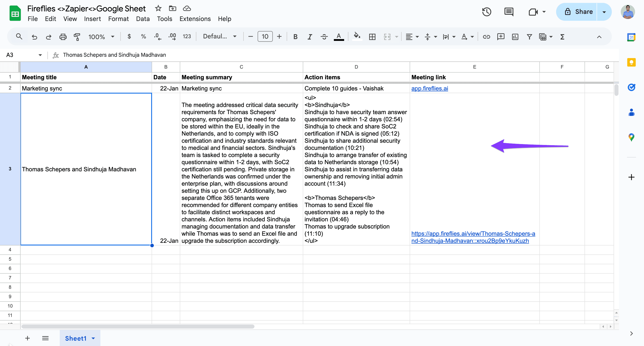644x346 pixels.
Task: Open Google Keep side panel icon
Action: 631,62
